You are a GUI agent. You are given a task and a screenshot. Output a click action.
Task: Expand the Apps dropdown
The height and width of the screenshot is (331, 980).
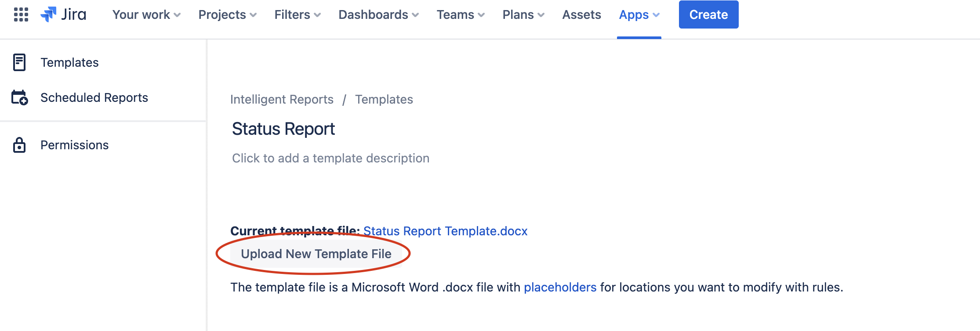[x=638, y=14]
